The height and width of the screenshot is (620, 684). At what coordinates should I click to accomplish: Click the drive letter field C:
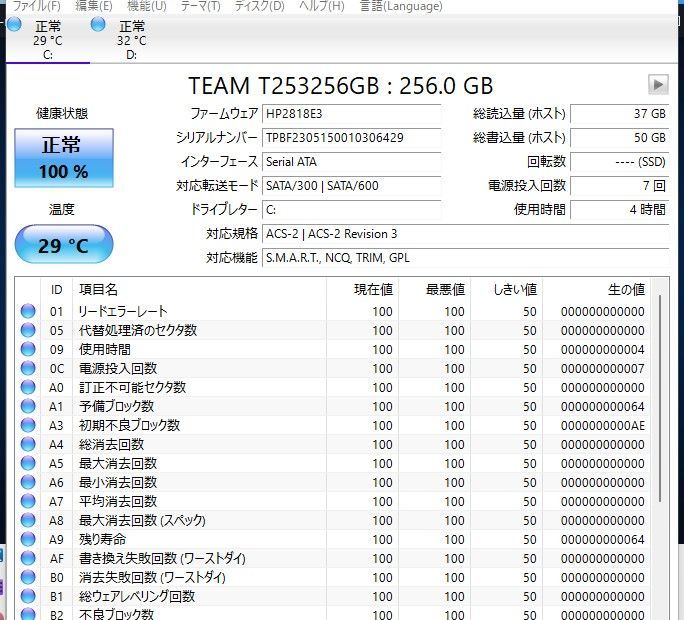tap(351, 210)
